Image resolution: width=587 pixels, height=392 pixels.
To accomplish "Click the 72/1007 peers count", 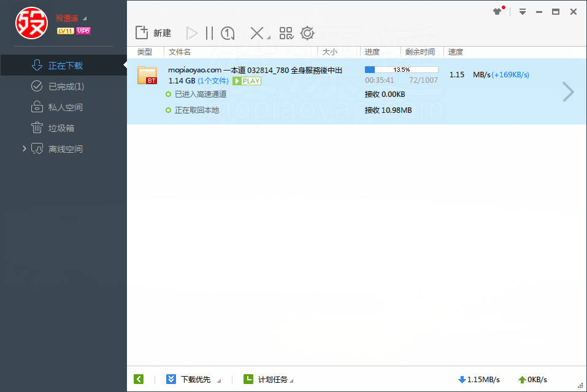I will click(423, 80).
